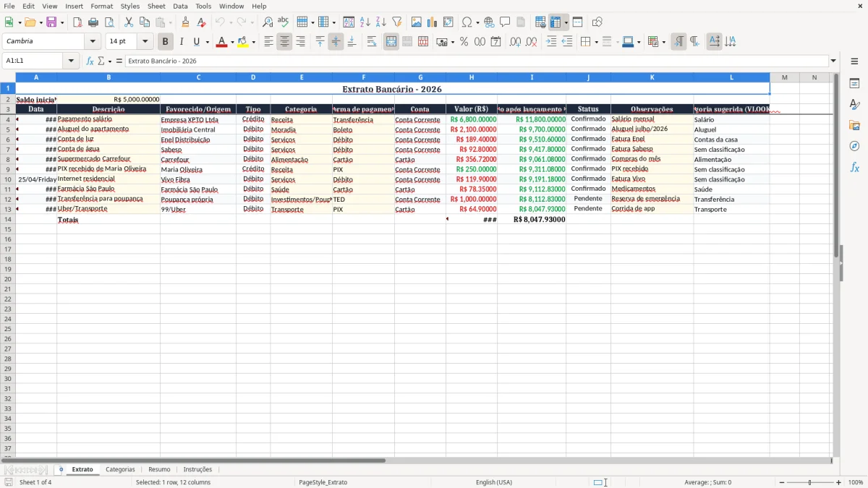Screen dimensions: 868x488
Task: Apply the red font color swatch
Action: 221,42
